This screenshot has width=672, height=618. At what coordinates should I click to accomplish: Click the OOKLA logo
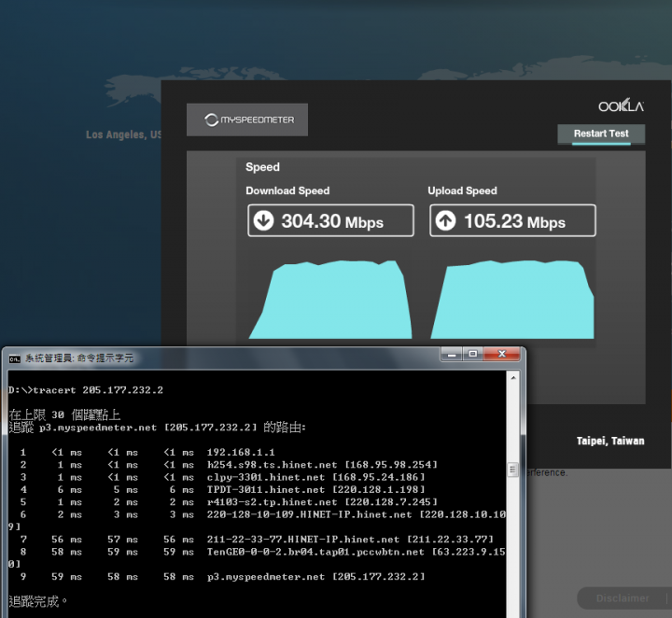coord(621,106)
